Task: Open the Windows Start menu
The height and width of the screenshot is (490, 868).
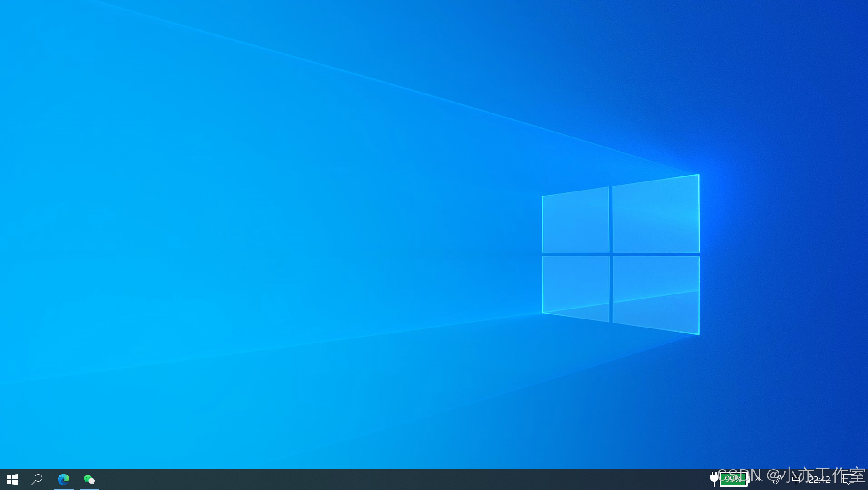Action: 12,480
